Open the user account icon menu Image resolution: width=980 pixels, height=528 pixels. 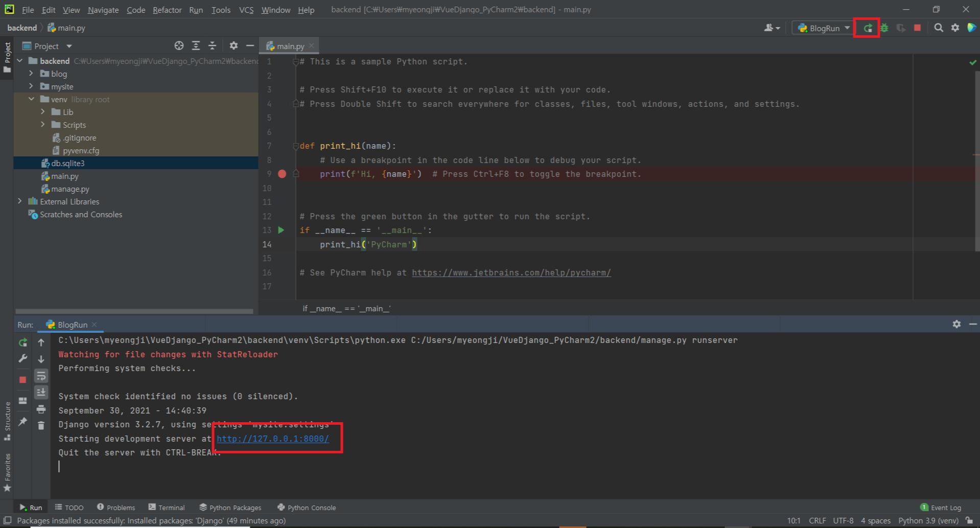pyautogui.click(x=772, y=28)
